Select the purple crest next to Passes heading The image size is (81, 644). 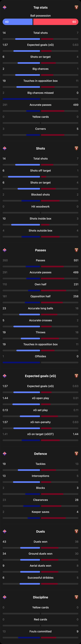tap(4, 250)
